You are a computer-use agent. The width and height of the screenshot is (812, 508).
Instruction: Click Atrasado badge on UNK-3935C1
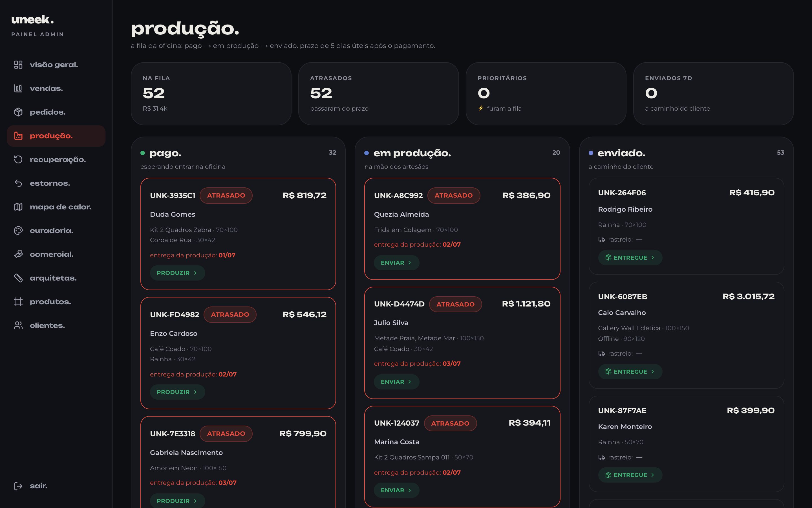click(226, 196)
